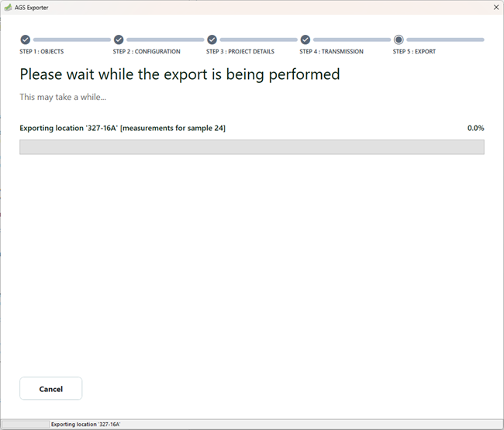
Task: Click the Step 1 Objects checkmark circle
Action: coord(26,40)
